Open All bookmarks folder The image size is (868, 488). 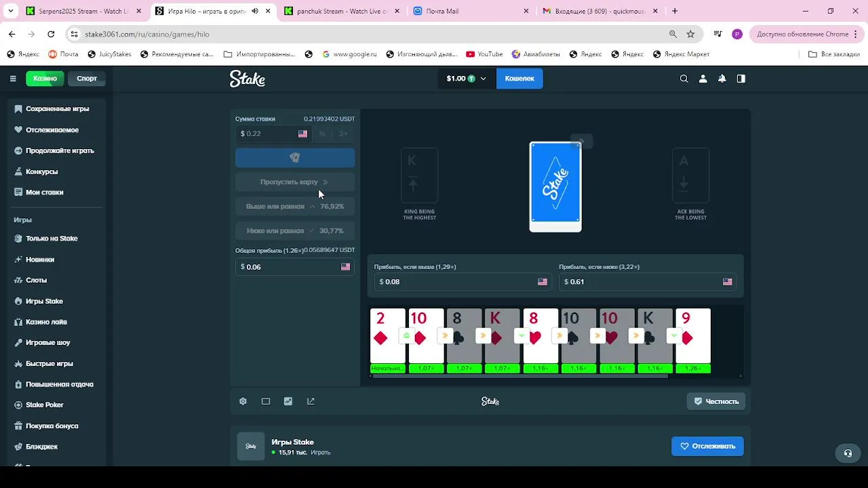pyautogui.click(x=834, y=54)
